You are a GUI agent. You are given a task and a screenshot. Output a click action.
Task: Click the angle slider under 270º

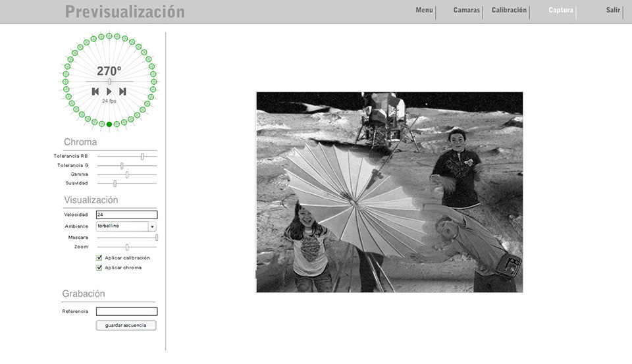(109, 82)
